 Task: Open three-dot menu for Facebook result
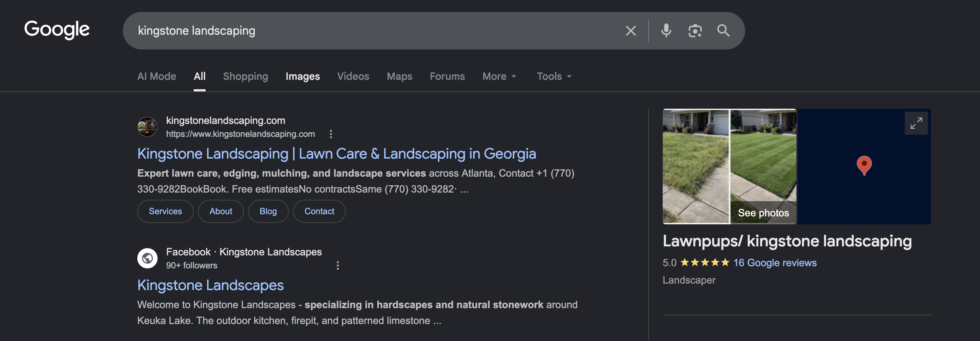pyautogui.click(x=338, y=266)
